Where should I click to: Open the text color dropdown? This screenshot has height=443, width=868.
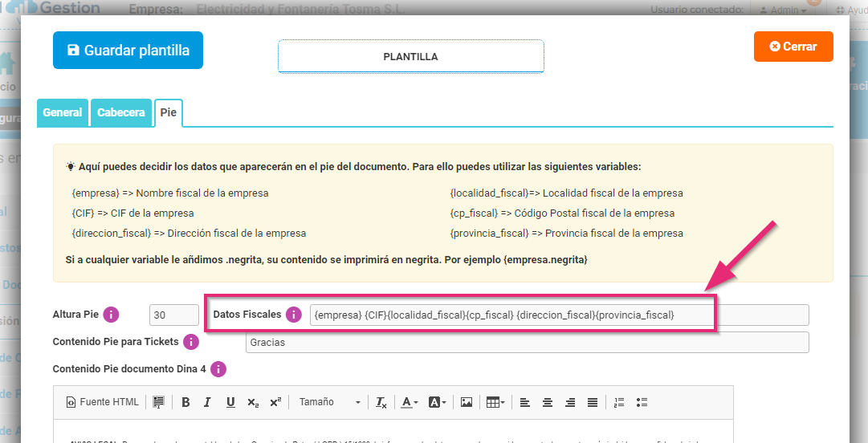point(410,402)
